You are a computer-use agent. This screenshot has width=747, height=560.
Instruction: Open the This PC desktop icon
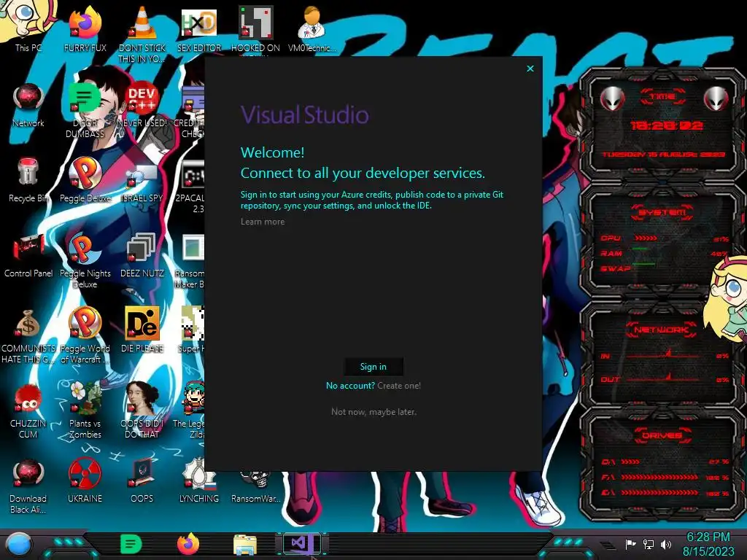click(28, 28)
